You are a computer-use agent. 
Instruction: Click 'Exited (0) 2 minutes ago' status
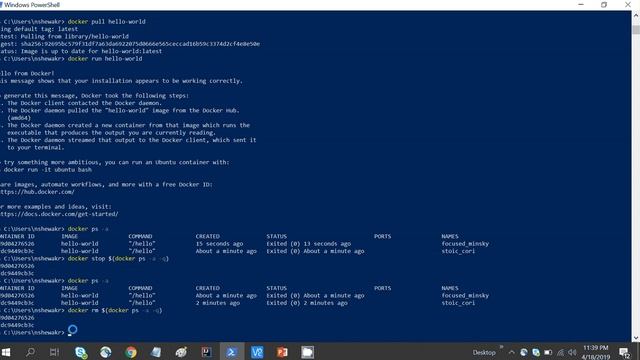(307, 303)
